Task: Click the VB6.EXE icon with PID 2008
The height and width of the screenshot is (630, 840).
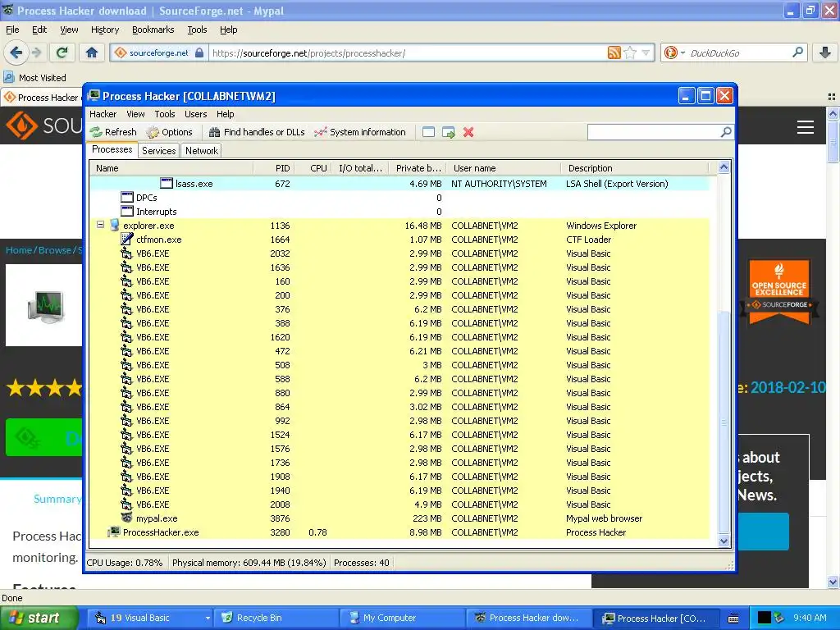Action: click(127, 504)
